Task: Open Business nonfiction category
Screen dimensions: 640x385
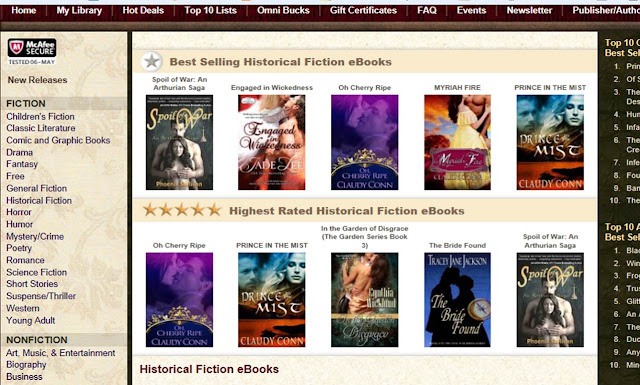Action: click(24, 376)
